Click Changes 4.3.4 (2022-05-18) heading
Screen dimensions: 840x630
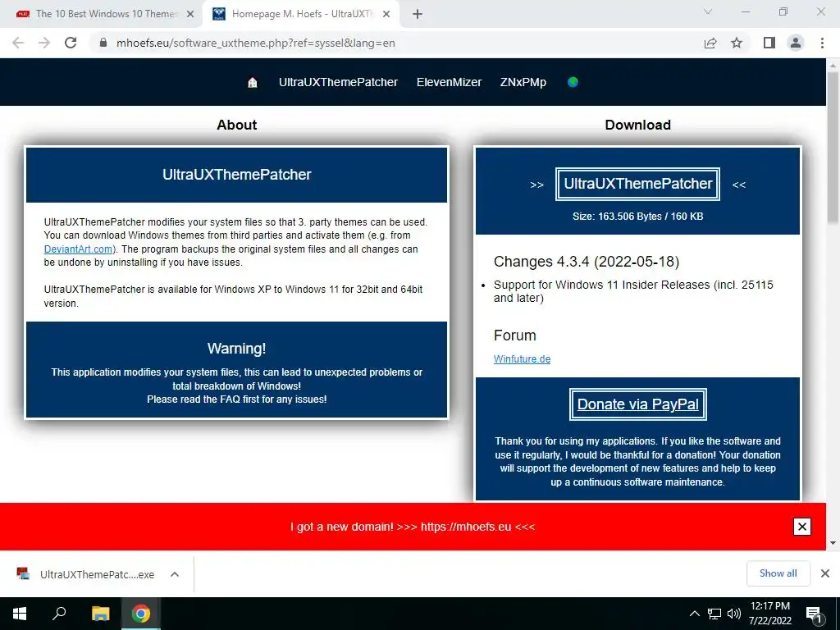click(586, 262)
